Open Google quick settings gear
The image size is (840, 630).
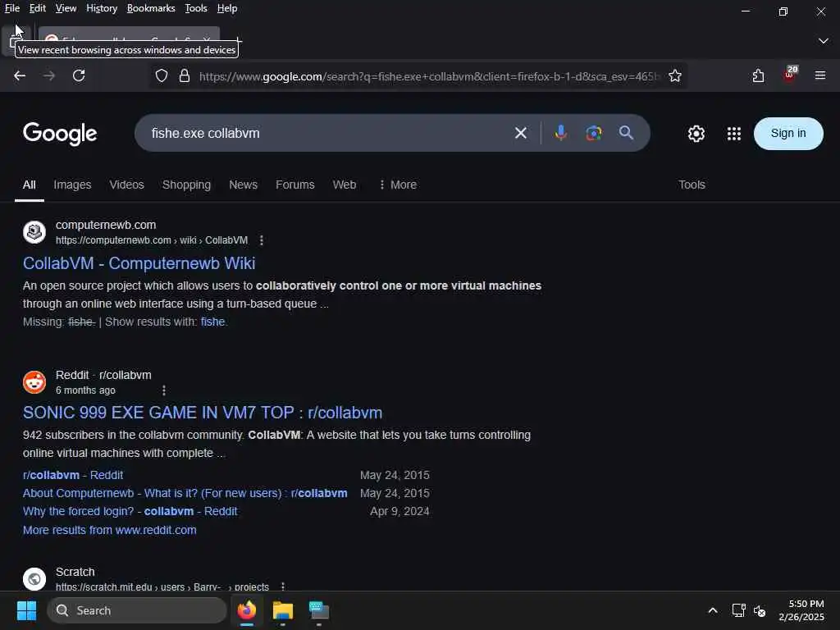[696, 134]
